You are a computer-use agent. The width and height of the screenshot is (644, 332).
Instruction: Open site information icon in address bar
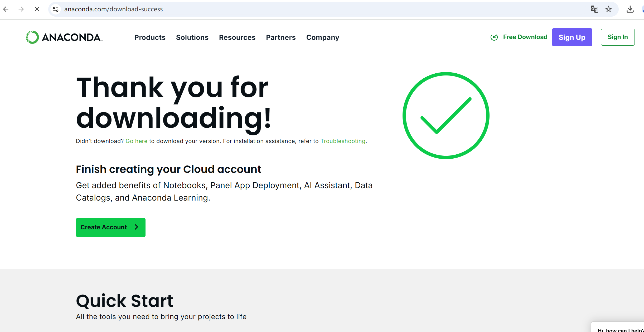click(56, 9)
